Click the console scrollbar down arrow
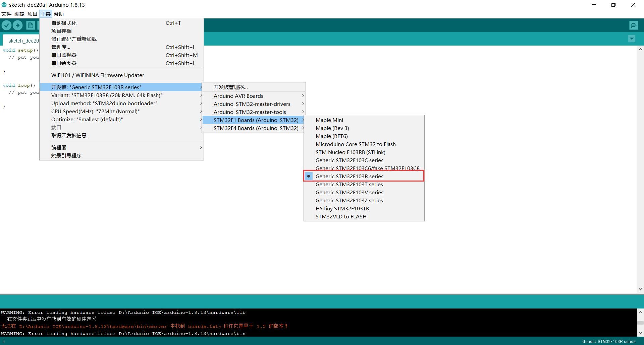Viewport: 644px width, 345px height. (x=640, y=333)
